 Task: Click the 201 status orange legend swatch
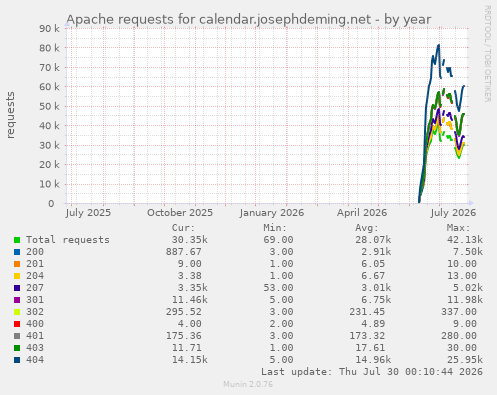click(17, 264)
